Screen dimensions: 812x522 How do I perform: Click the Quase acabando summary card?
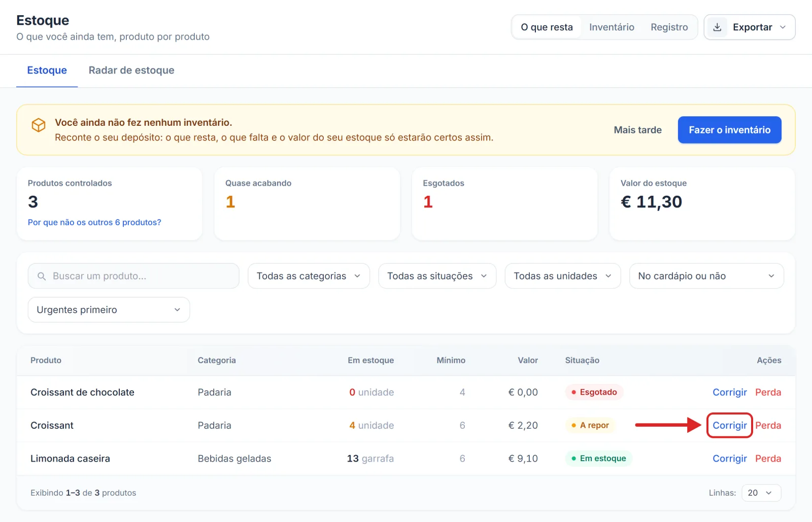[x=307, y=204]
